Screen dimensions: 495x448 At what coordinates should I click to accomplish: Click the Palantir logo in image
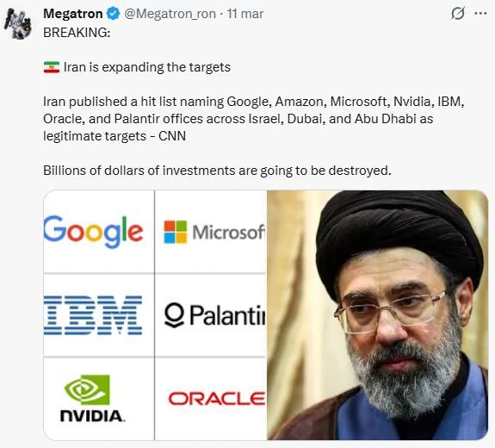pyautogui.click(x=214, y=315)
